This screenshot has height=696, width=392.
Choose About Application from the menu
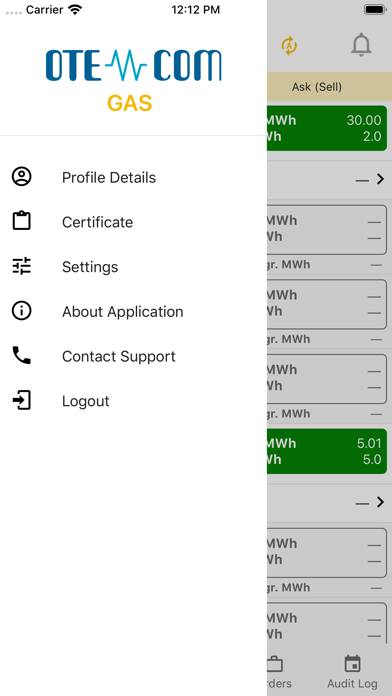click(x=123, y=312)
